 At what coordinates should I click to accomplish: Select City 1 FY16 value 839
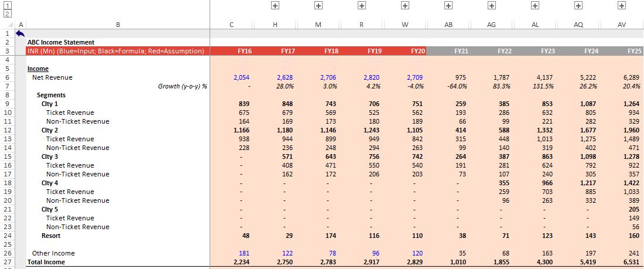click(244, 104)
